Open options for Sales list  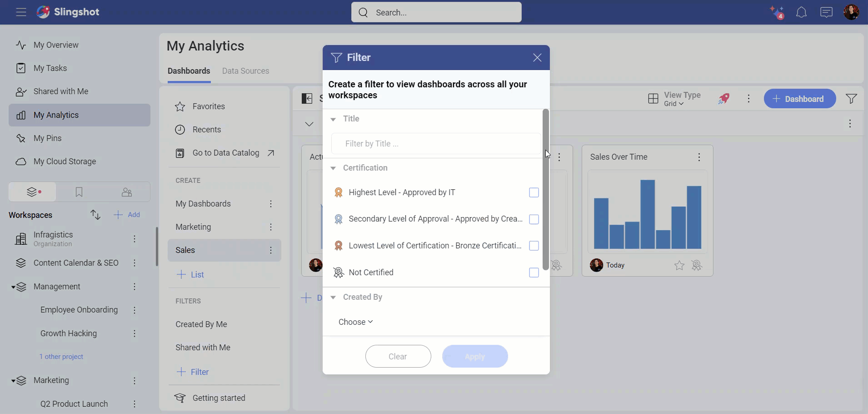coord(271,250)
